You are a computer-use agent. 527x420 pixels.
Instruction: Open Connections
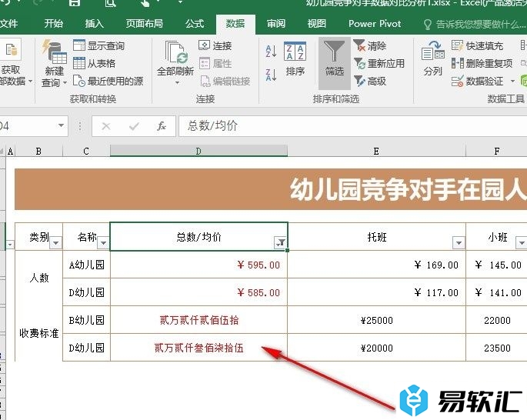[215, 45]
